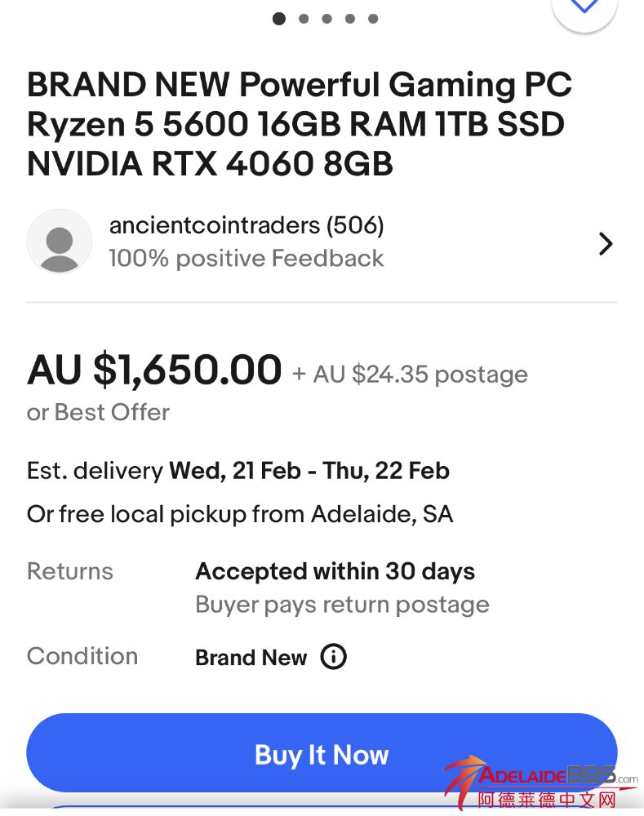The height and width of the screenshot is (816, 644).
Task: Tap the seller's profile avatar
Action: pos(59,242)
